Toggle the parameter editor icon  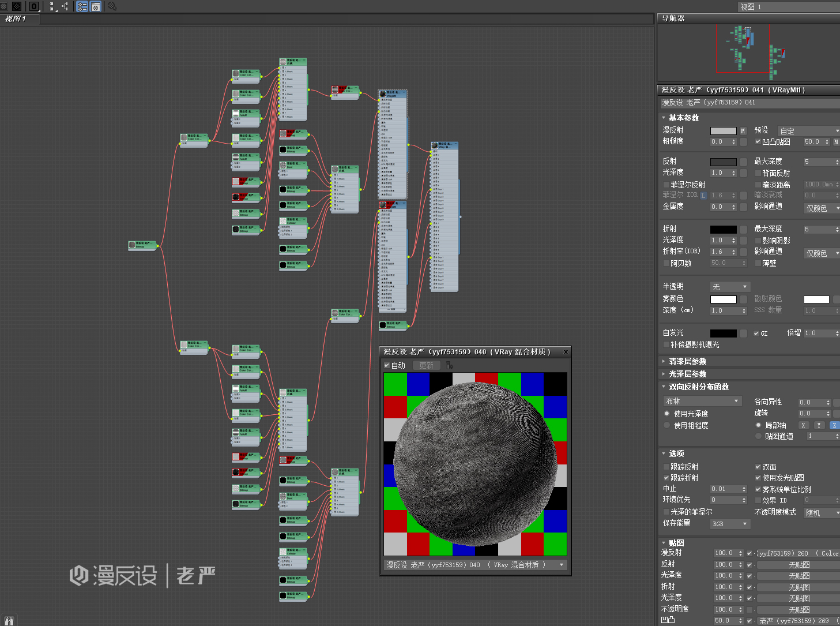(96, 6)
